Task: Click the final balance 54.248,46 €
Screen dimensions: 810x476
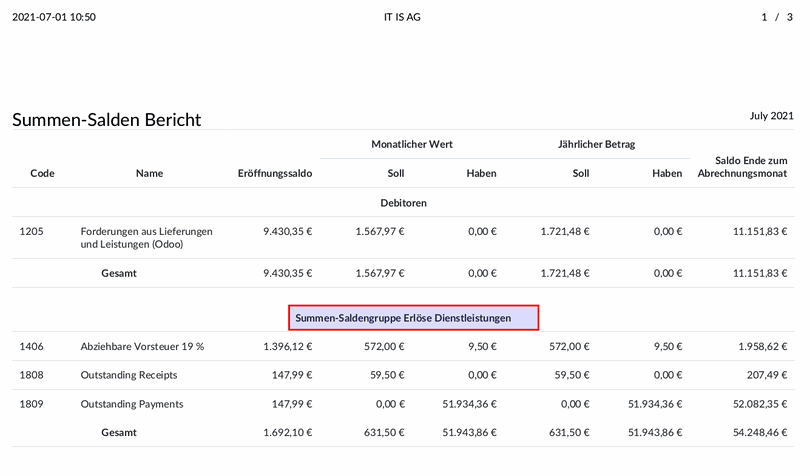Action: coord(760,433)
